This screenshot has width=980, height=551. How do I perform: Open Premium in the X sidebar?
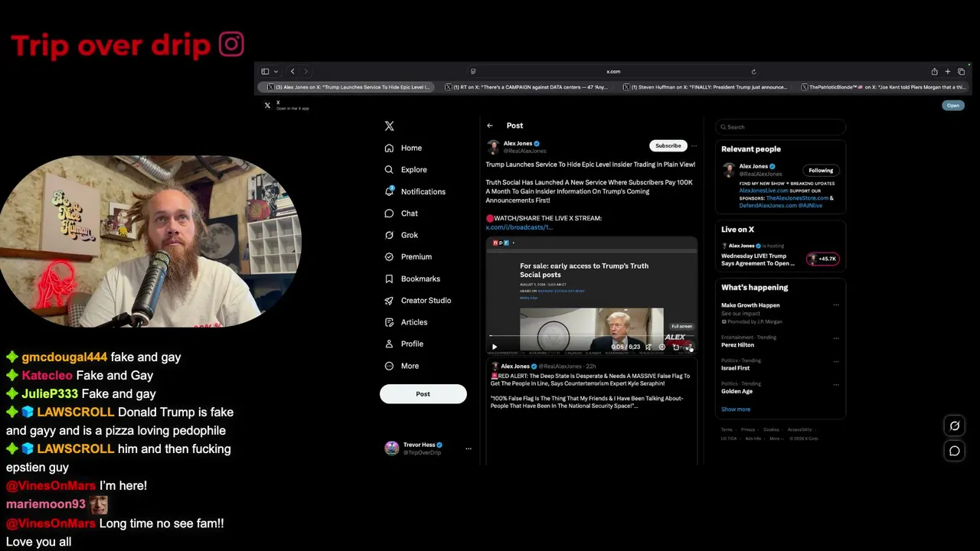[408, 257]
